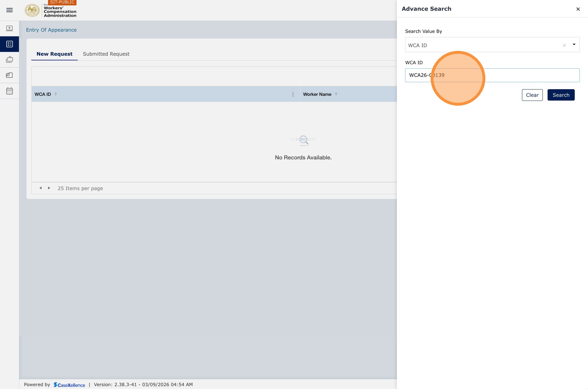Go to the previous page of results

point(40,188)
